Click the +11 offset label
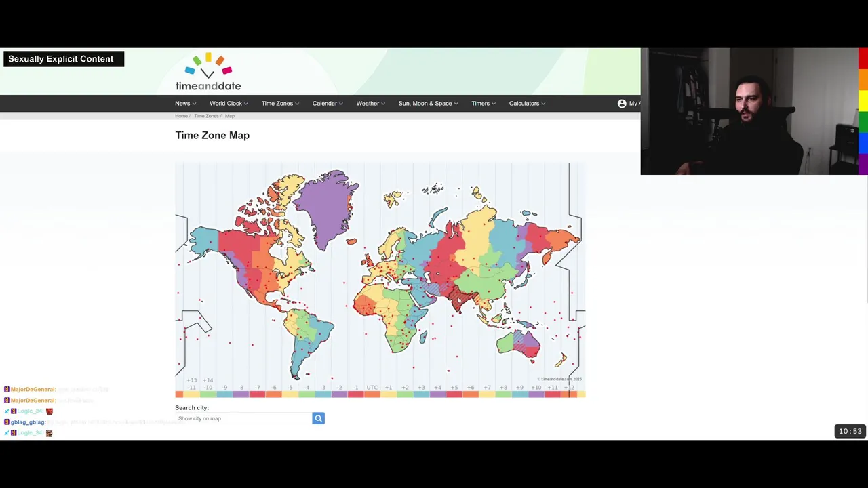 (x=553, y=388)
